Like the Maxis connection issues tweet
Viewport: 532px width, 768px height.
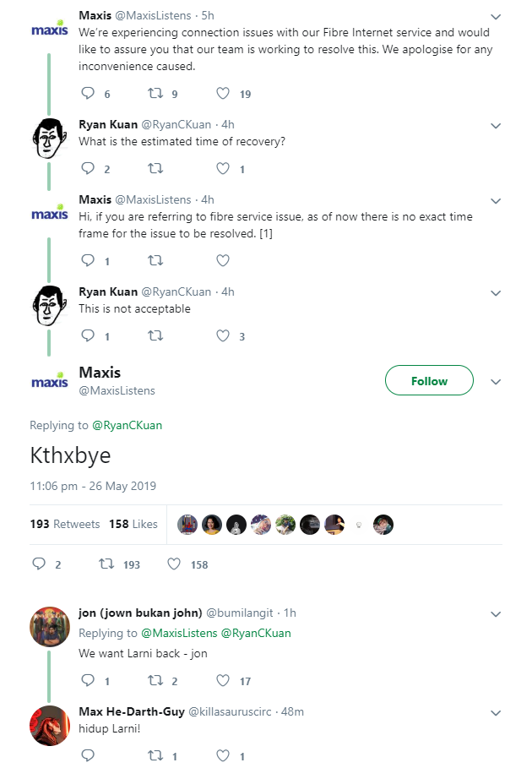point(223,94)
